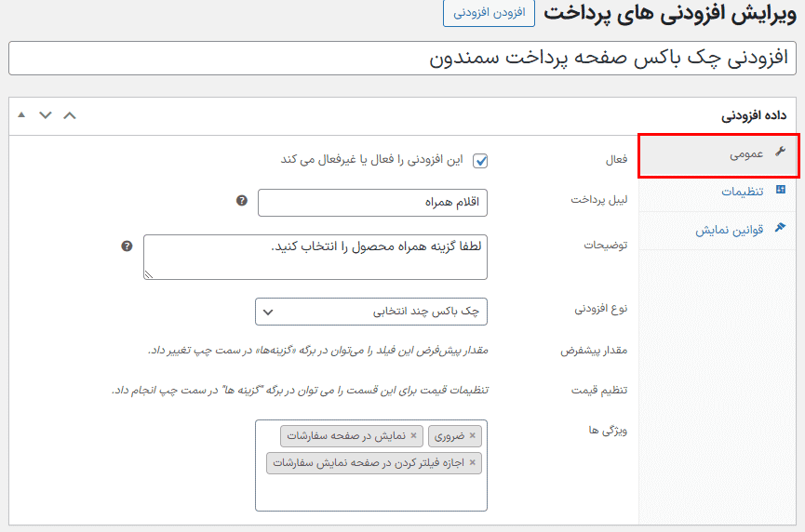The image size is (805, 532).
Task: Click the لیبل پرداخت label text
Action: (599, 200)
